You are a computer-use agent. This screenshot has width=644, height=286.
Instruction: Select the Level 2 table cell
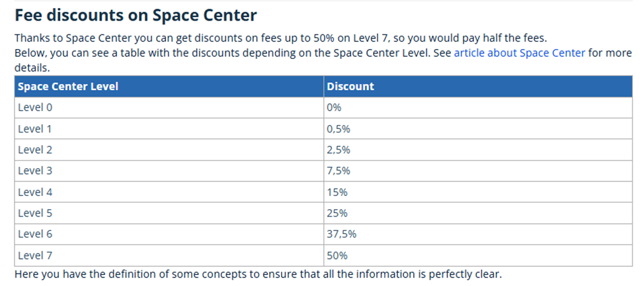click(35, 150)
